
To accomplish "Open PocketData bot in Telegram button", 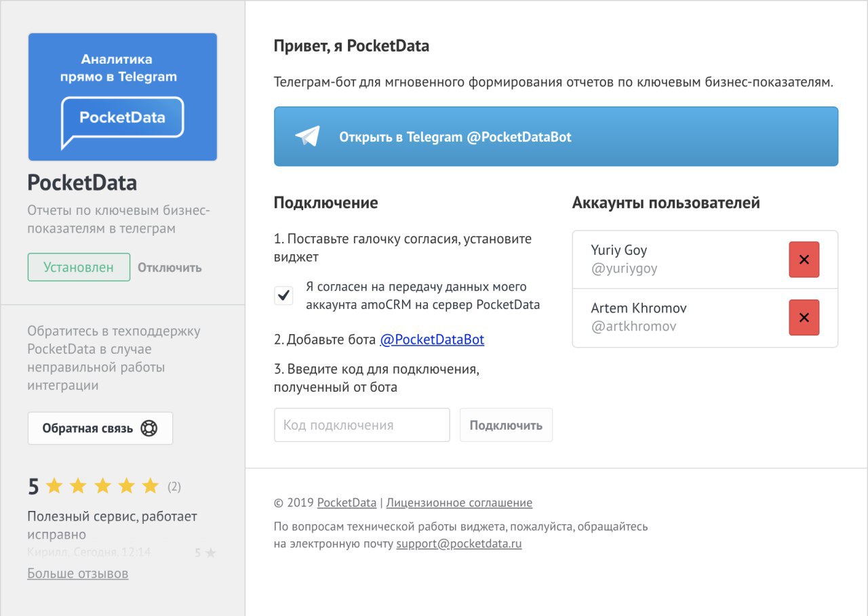I will coord(556,136).
